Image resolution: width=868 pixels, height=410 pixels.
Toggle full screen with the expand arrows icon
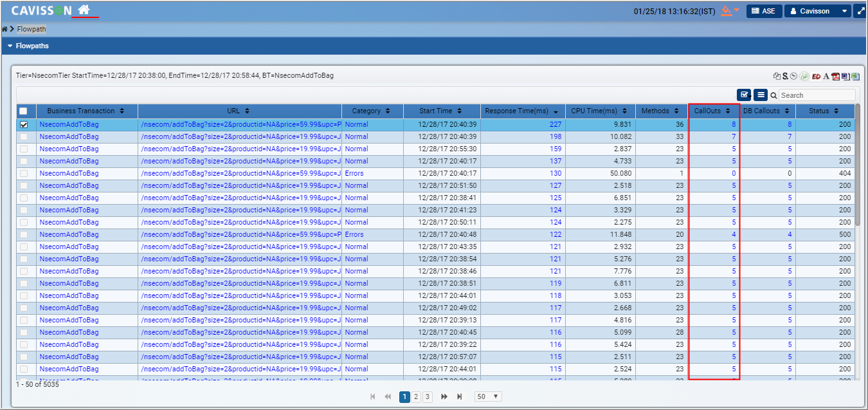[x=860, y=11]
